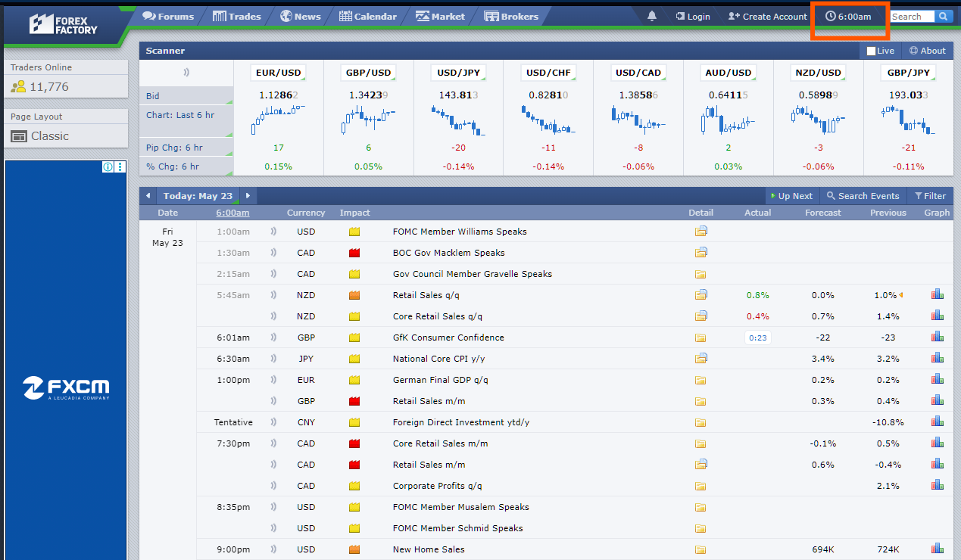The height and width of the screenshot is (560, 961).
Task: Go to previous day arrow
Action: pos(148,196)
